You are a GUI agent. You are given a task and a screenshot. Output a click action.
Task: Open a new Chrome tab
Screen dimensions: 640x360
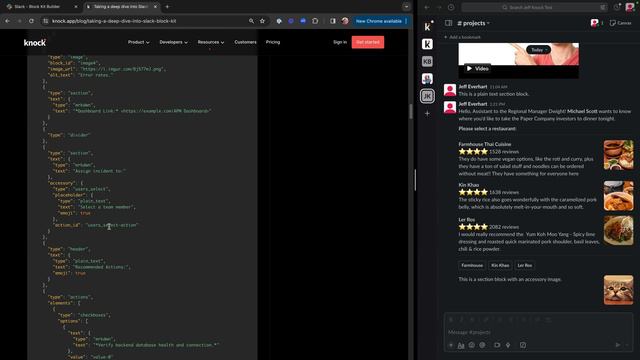coord(167,7)
